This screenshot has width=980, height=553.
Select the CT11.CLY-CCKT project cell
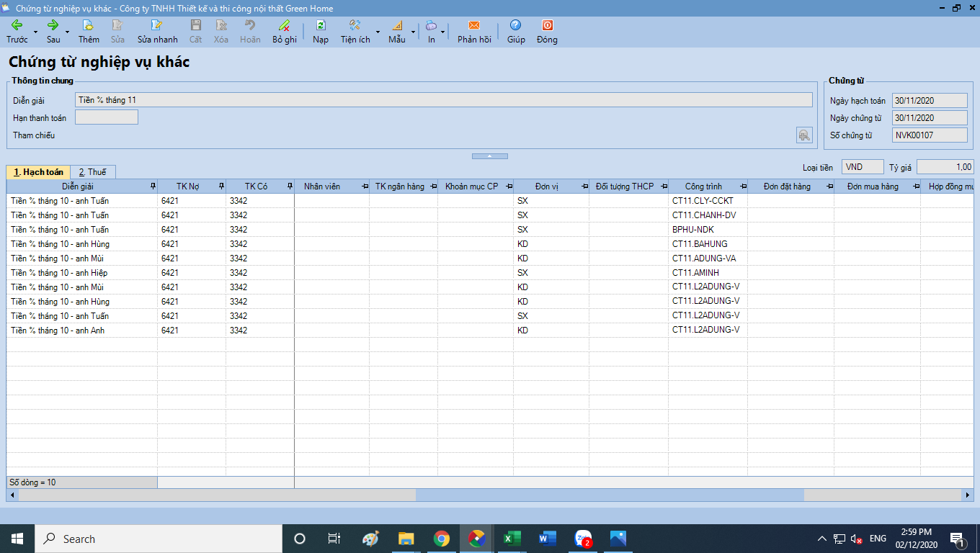708,201
